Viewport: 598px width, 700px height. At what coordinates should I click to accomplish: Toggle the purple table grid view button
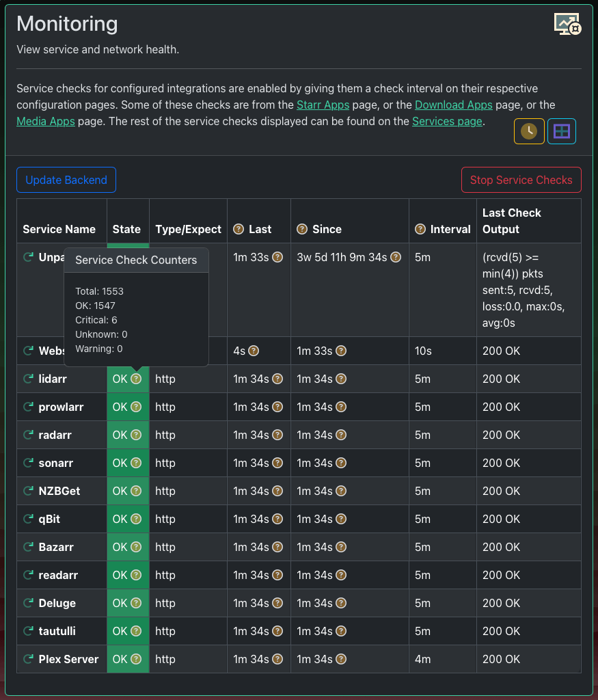[561, 131]
